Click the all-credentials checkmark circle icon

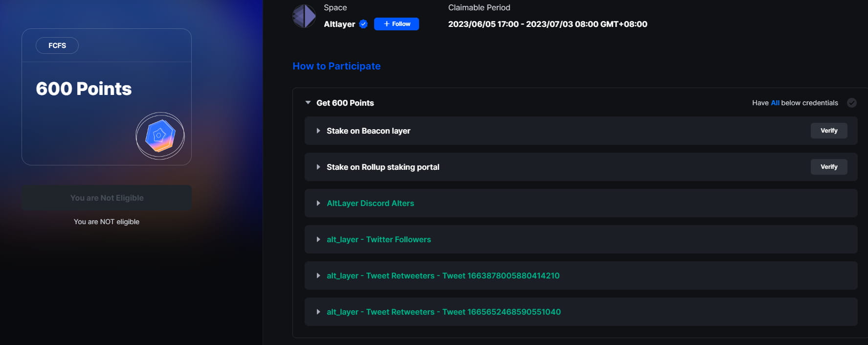click(852, 103)
